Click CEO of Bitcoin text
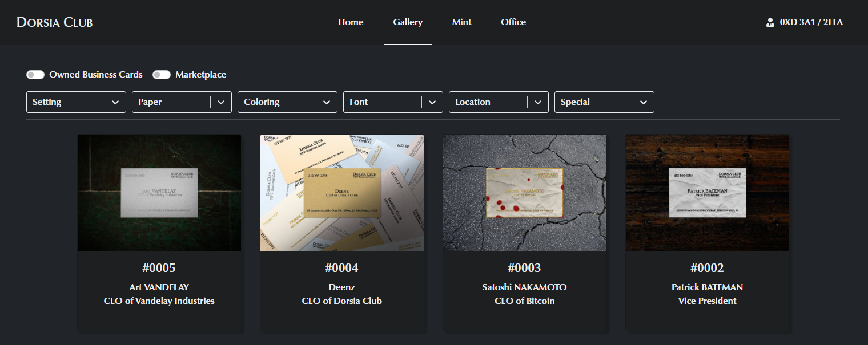 click(525, 301)
